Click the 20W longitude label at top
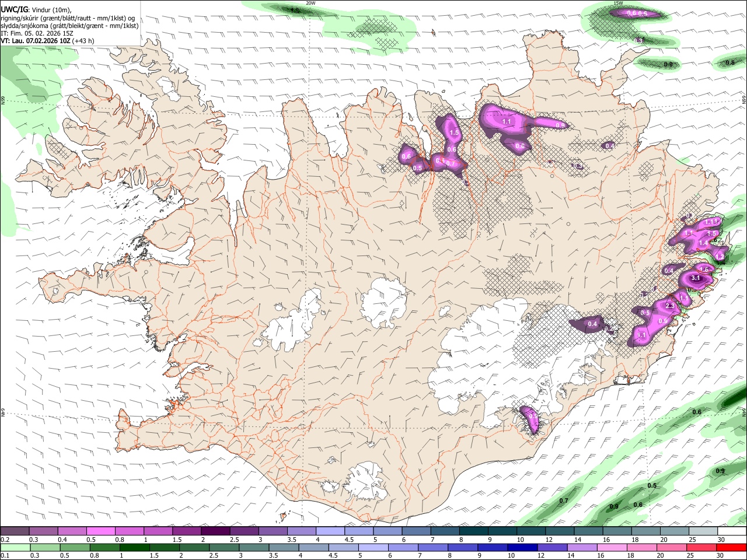This screenshot has width=747, height=560. tap(311, 3)
